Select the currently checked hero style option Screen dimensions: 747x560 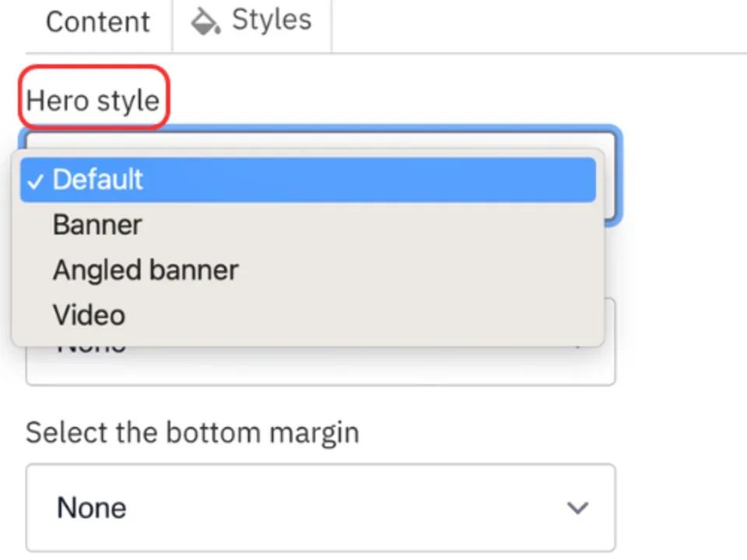97,180
